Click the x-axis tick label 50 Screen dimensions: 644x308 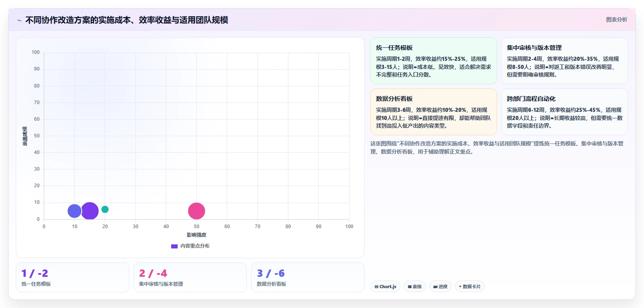click(197, 227)
